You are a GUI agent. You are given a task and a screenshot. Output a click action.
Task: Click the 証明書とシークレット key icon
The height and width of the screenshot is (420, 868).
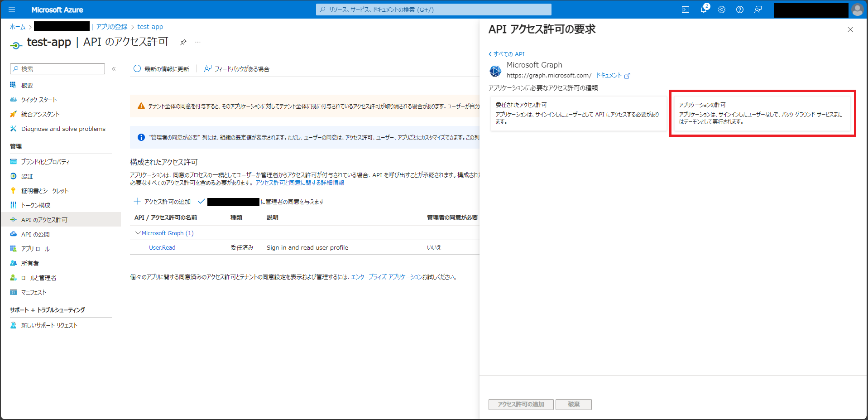pyautogui.click(x=13, y=190)
